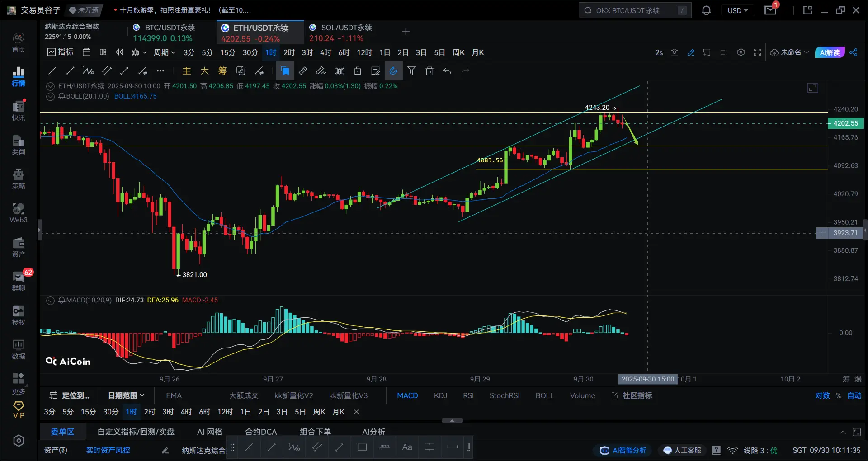This screenshot has width=868, height=461.
Task: Open the Web3 sidebar icon
Action: tap(19, 213)
